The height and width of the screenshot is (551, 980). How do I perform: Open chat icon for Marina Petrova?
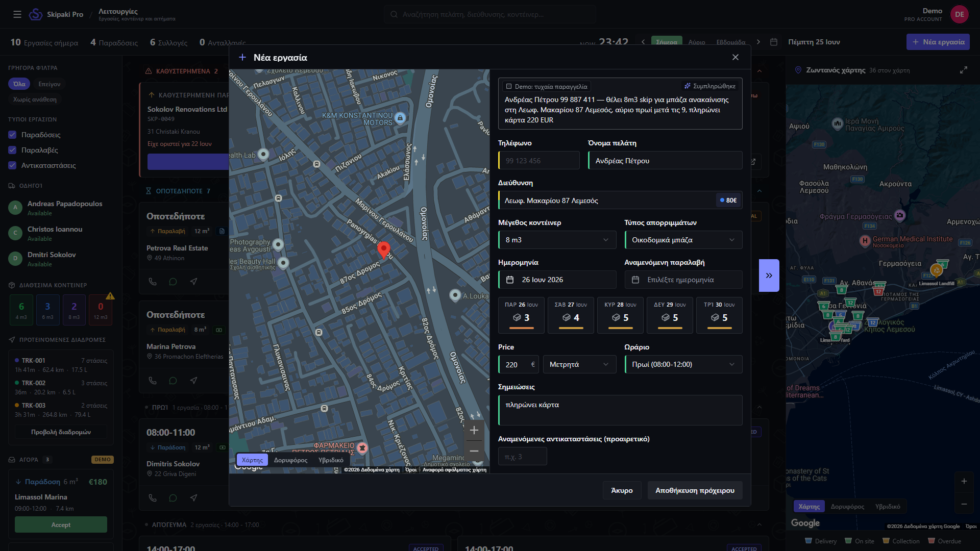coord(173,381)
